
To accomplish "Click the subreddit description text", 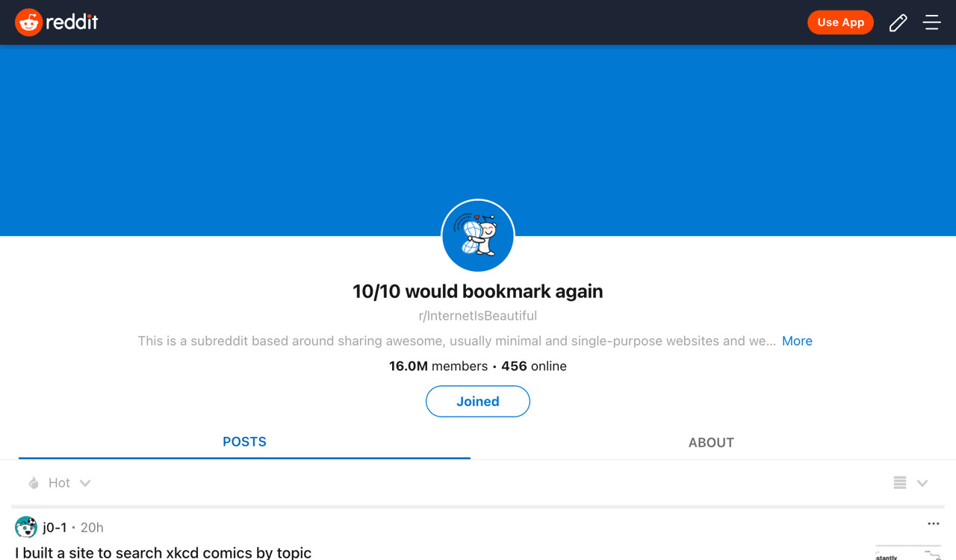I will 457,341.
